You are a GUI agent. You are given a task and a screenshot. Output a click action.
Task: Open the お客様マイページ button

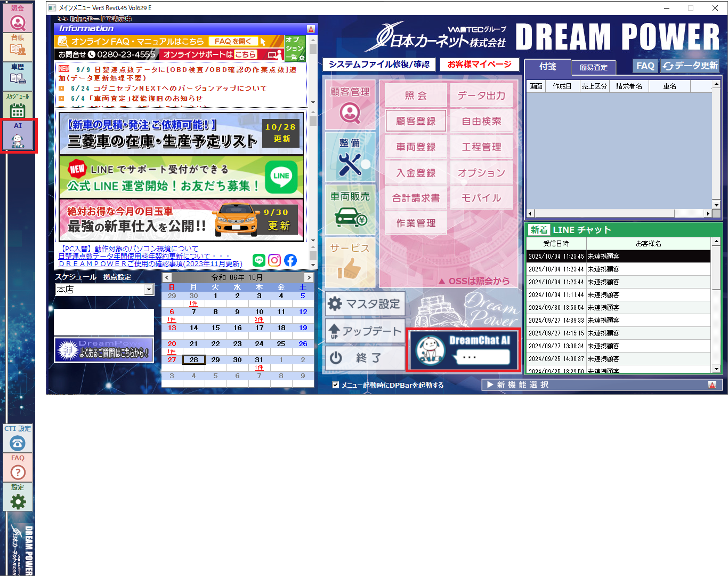[x=480, y=65]
